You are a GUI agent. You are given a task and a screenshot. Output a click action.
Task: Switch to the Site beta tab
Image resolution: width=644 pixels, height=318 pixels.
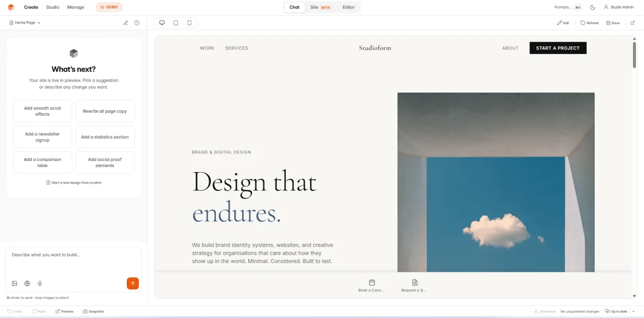click(320, 7)
